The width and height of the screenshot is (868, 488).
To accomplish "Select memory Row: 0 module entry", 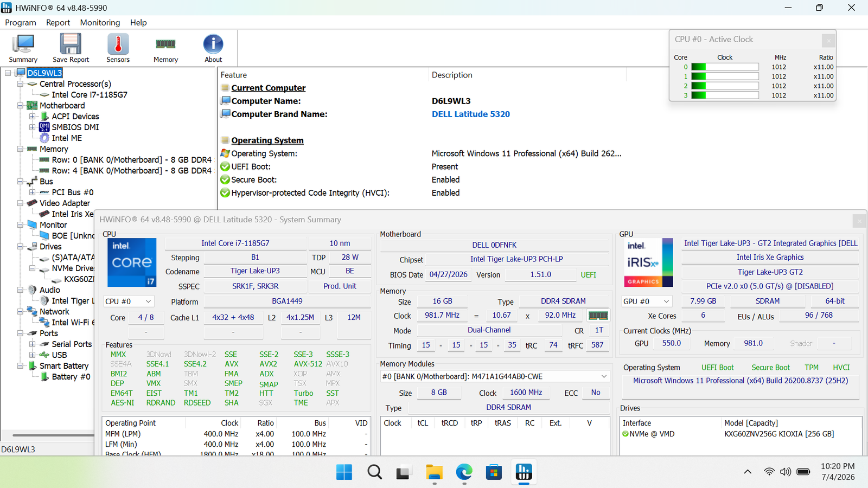I will [x=132, y=160].
